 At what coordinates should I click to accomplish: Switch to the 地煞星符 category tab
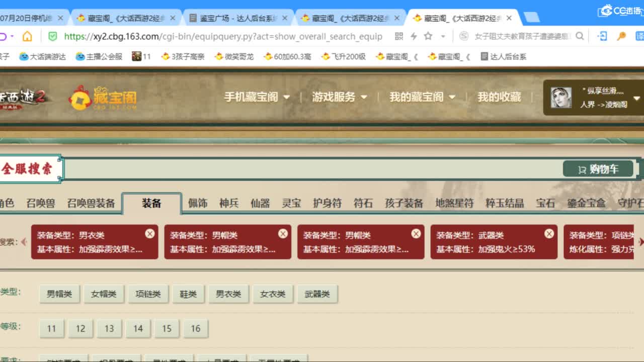pos(454,203)
